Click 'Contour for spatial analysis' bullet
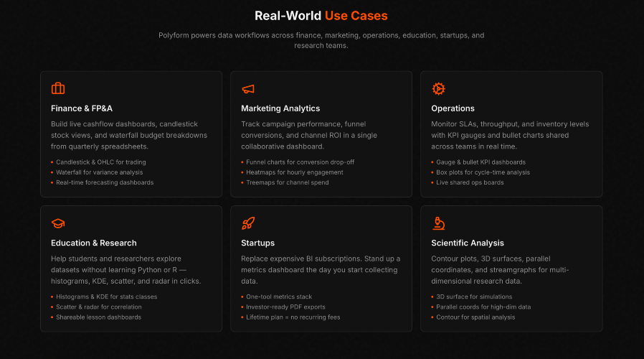This screenshot has height=359, width=644. click(475, 317)
